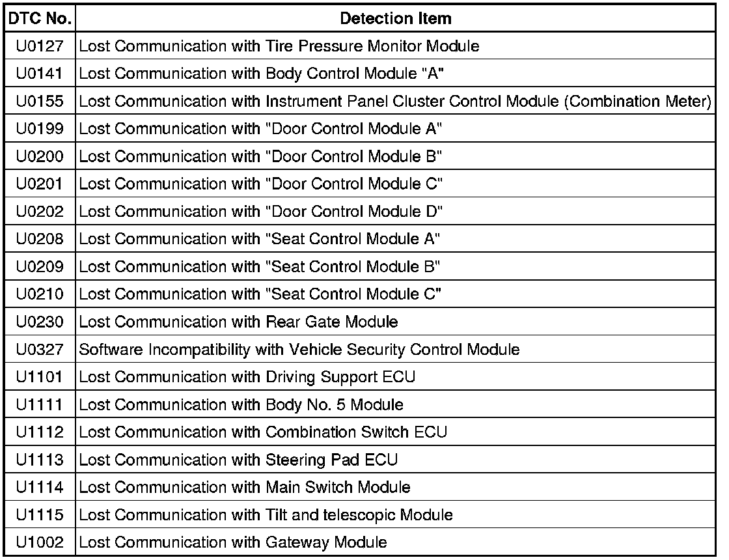Select DTC code U0200

pos(40,156)
